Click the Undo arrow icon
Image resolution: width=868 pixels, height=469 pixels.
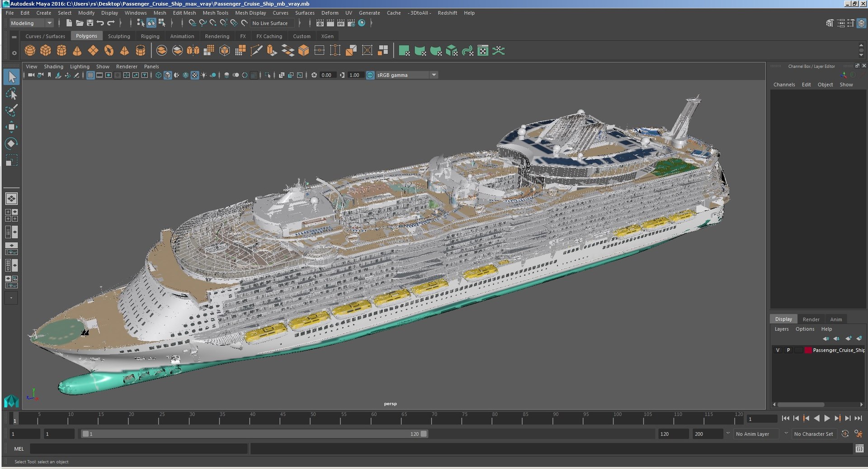click(100, 23)
